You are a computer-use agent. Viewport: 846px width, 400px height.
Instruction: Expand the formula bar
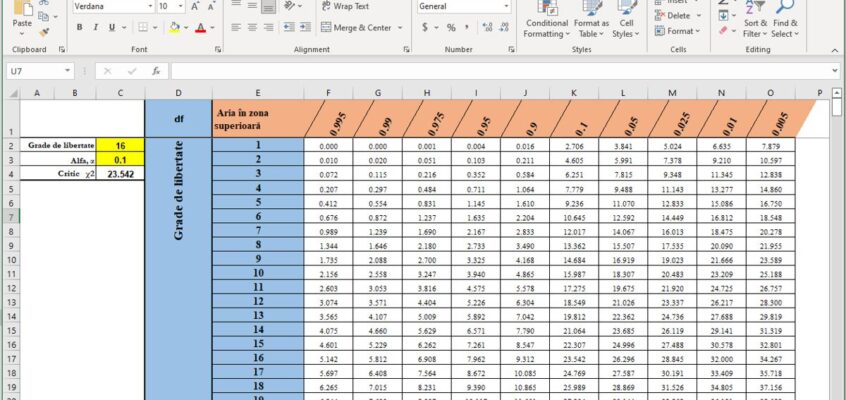click(x=835, y=71)
